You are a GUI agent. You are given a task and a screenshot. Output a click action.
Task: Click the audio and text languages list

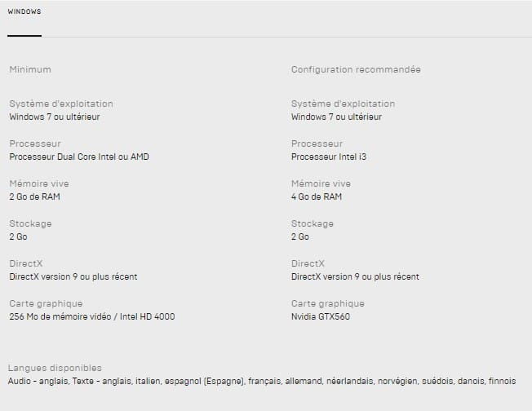tap(262, 382)
